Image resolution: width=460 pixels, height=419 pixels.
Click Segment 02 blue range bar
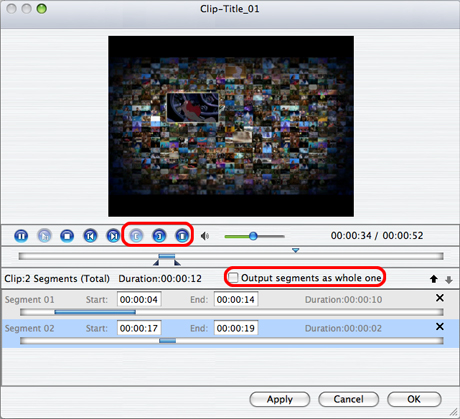tap(167, 341)
